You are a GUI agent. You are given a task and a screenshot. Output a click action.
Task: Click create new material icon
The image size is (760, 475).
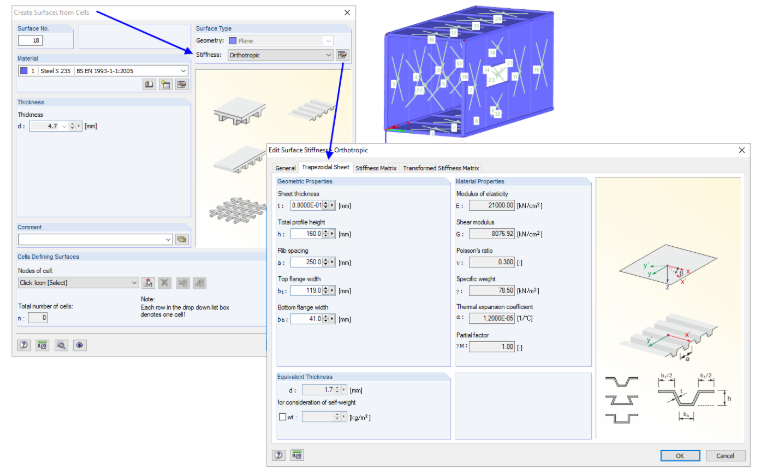click(165, 84)
